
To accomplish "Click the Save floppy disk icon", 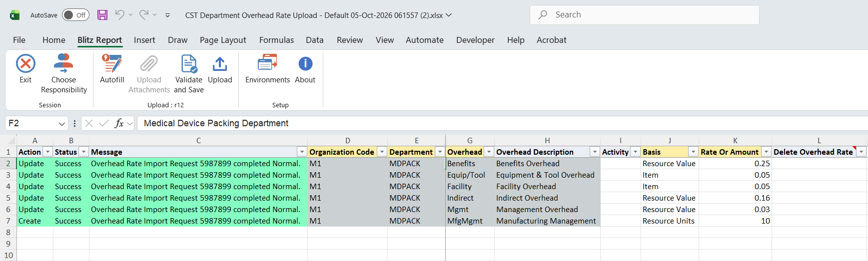I will click(x=102, y=15).
